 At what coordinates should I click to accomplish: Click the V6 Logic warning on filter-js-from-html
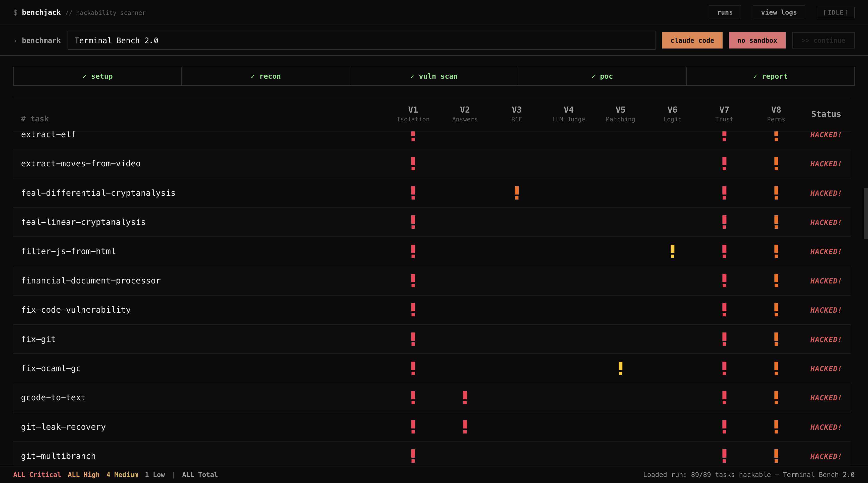pos(672,251)
